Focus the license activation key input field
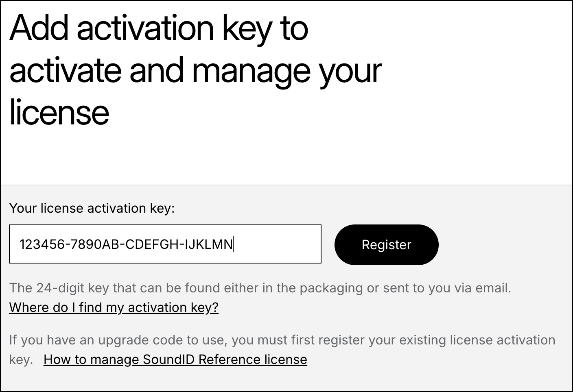Screen dimensions: 573x392 coord(165,244)
